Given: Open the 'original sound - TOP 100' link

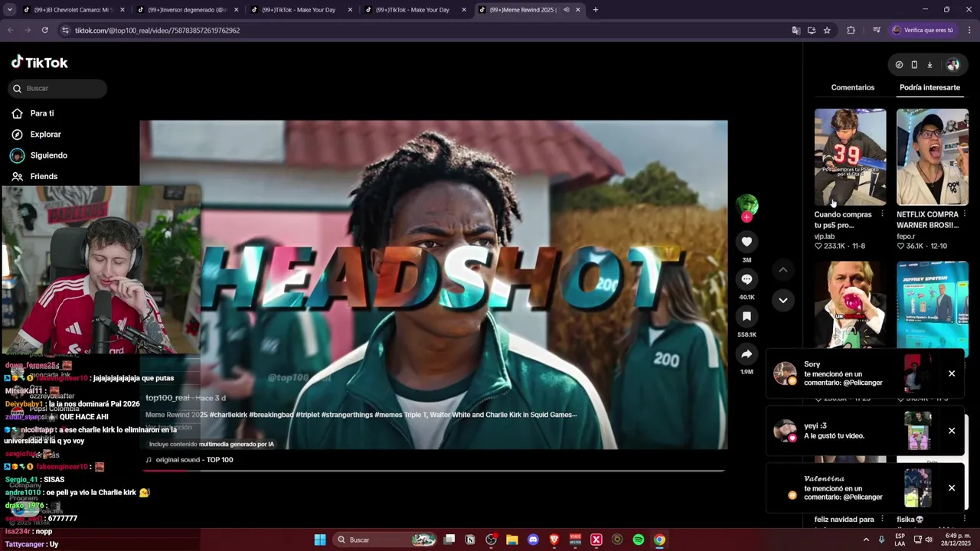Looking at the screenshot, I should 194,460.
